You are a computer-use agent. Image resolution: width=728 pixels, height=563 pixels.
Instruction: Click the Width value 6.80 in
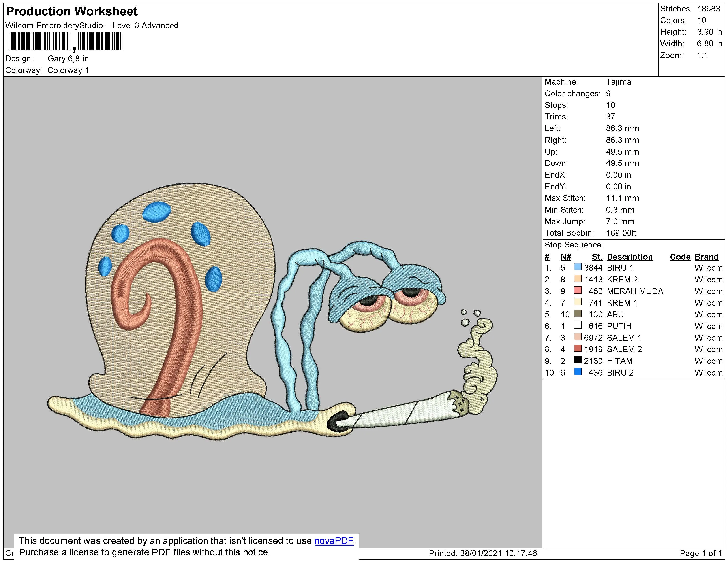click(709, 44)
